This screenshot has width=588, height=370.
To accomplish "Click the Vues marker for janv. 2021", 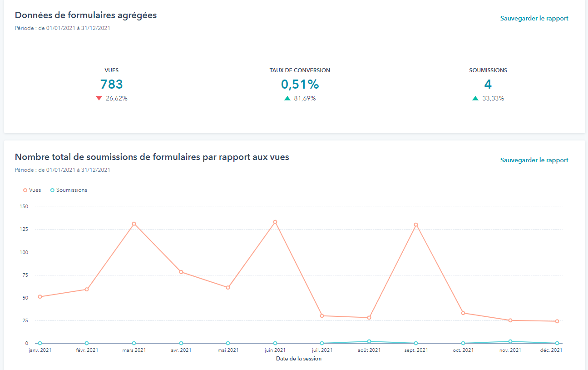I will point(40,297).
